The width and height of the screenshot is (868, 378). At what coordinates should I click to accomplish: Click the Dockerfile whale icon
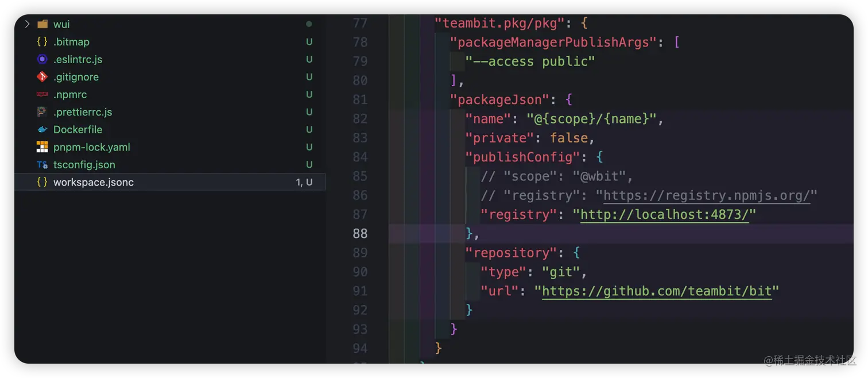[42, 130]
